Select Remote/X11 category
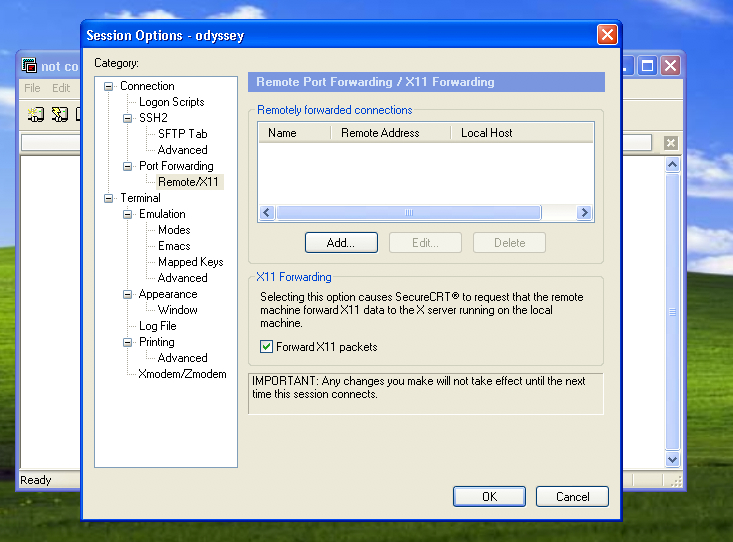 click(x=188, y=182)
